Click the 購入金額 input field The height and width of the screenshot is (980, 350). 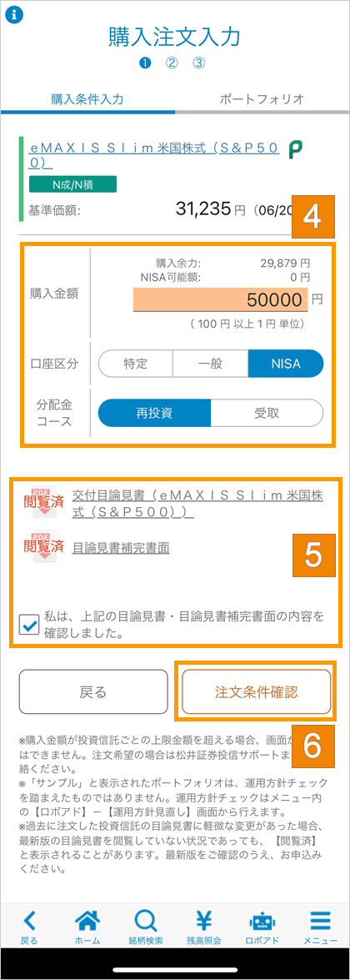[221, 299]
